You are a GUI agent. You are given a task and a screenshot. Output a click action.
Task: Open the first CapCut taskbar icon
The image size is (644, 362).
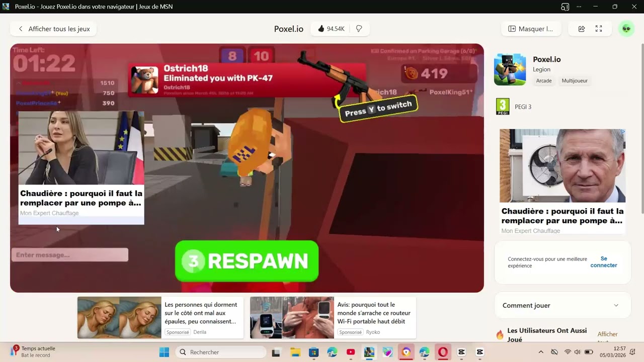(x=461, y=352)
